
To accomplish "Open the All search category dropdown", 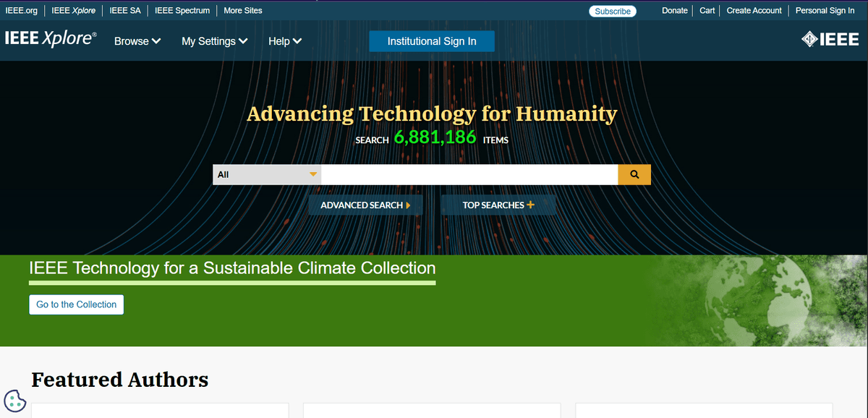I will [x=267, y=174].
